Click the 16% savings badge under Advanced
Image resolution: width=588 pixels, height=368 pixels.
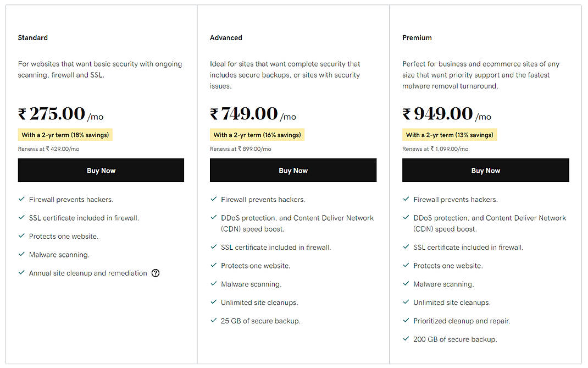[257, 134]
